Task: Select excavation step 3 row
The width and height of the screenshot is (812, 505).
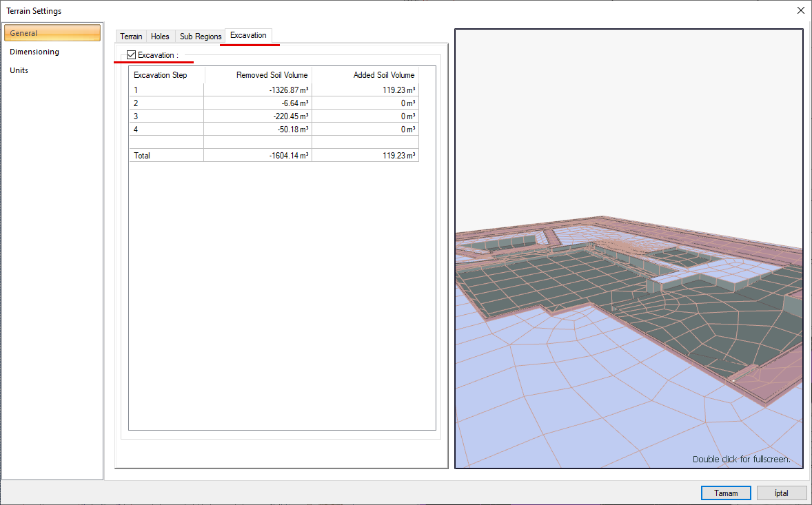Action: pos(165,116)
